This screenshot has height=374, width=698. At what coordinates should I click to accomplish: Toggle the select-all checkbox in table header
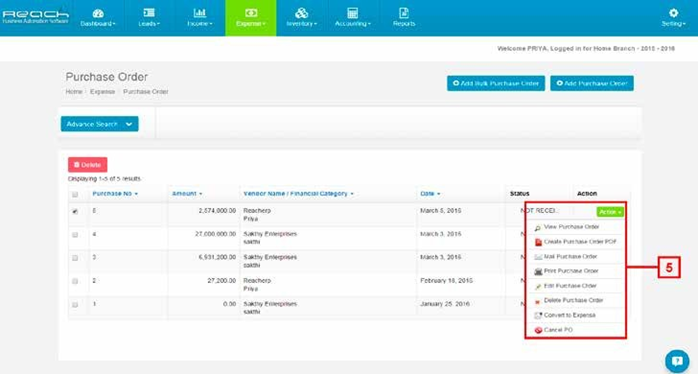(x=75, y=195)
